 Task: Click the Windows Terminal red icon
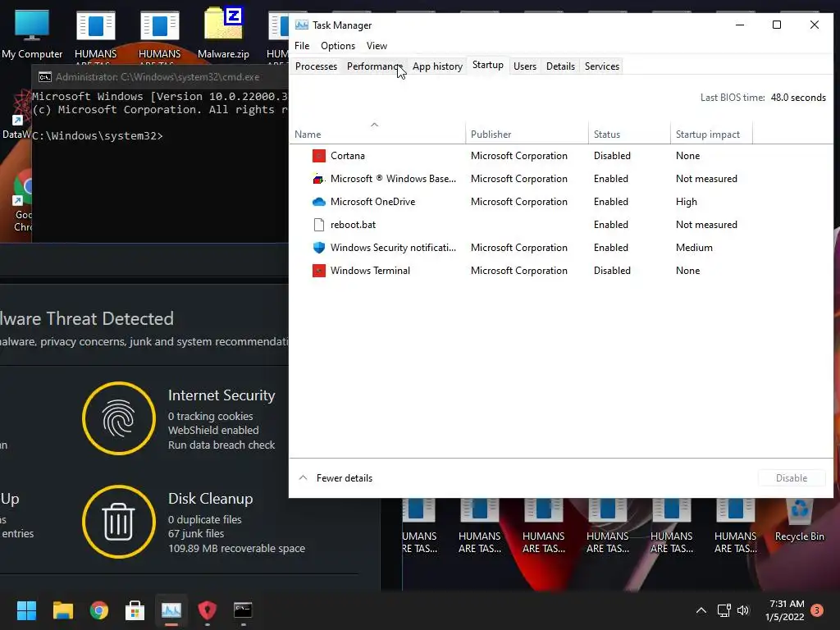[x=319, y=271]
